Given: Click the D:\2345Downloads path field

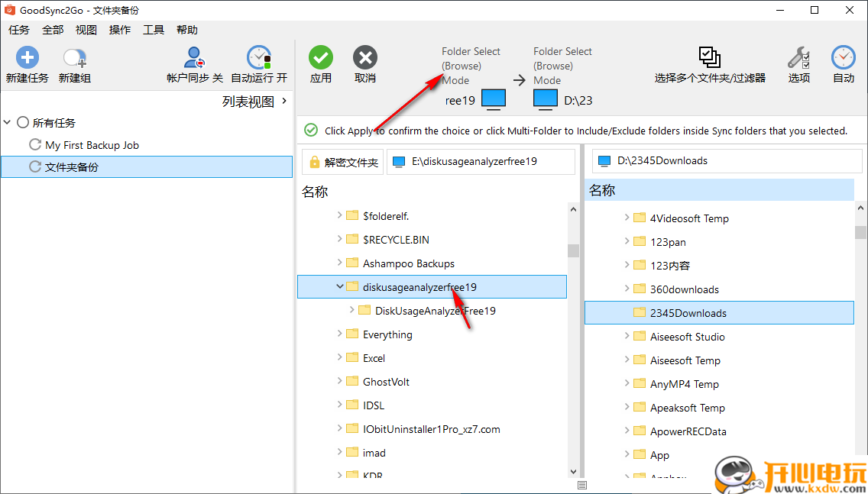Looking at the screenshot, I should pos(725,160).
